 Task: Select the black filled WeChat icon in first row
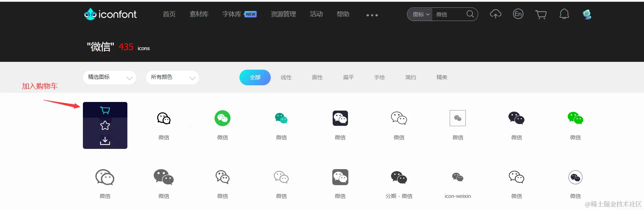(516, 118)
